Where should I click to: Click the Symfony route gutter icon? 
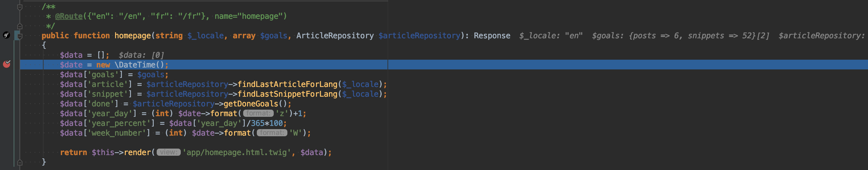[x=7, y=35]
